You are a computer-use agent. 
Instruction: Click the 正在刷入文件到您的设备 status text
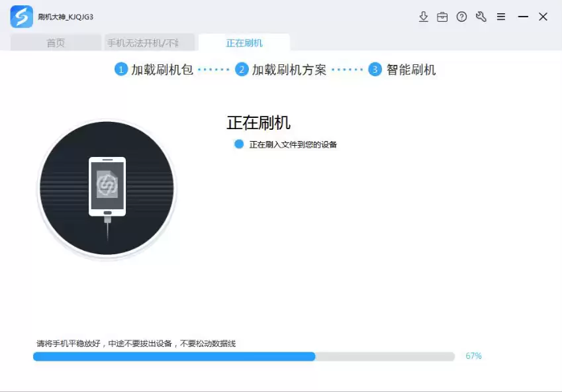293,144
